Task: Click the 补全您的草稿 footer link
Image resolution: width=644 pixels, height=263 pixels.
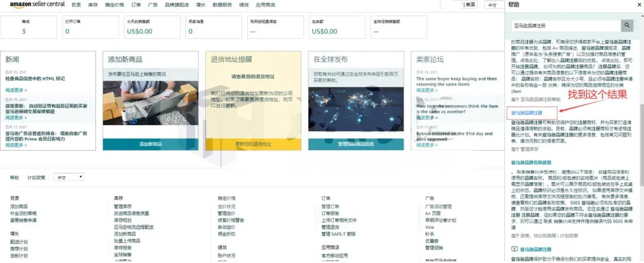Action: click(23, 214)
